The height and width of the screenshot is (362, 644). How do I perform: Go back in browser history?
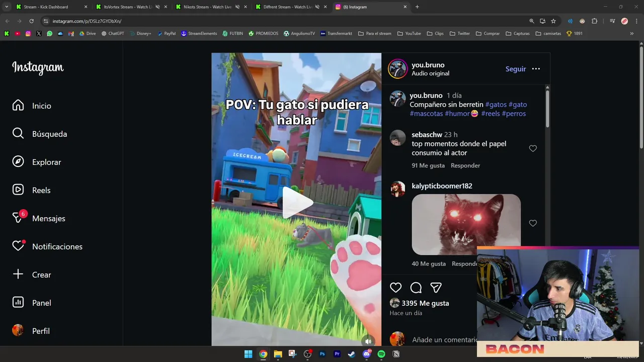coord(7,21)
